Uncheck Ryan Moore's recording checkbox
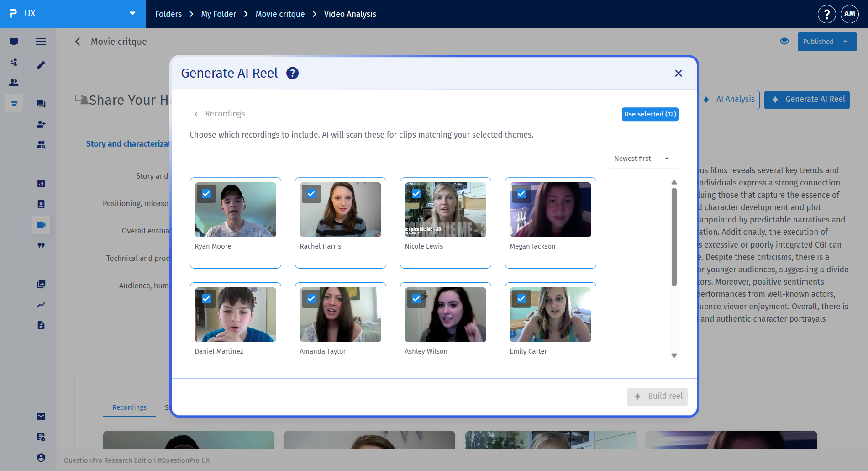 (x=206, y=194)
